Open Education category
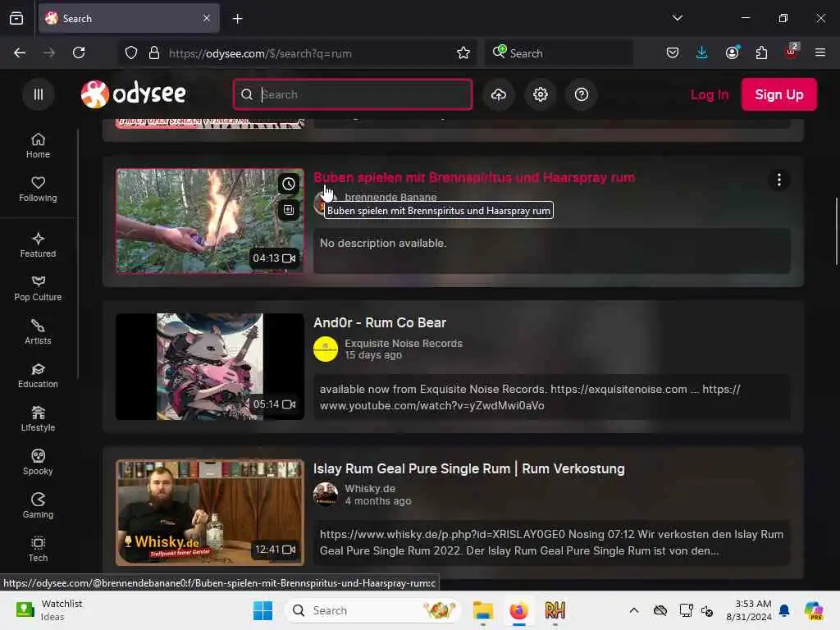 click(x=38, y=376)
